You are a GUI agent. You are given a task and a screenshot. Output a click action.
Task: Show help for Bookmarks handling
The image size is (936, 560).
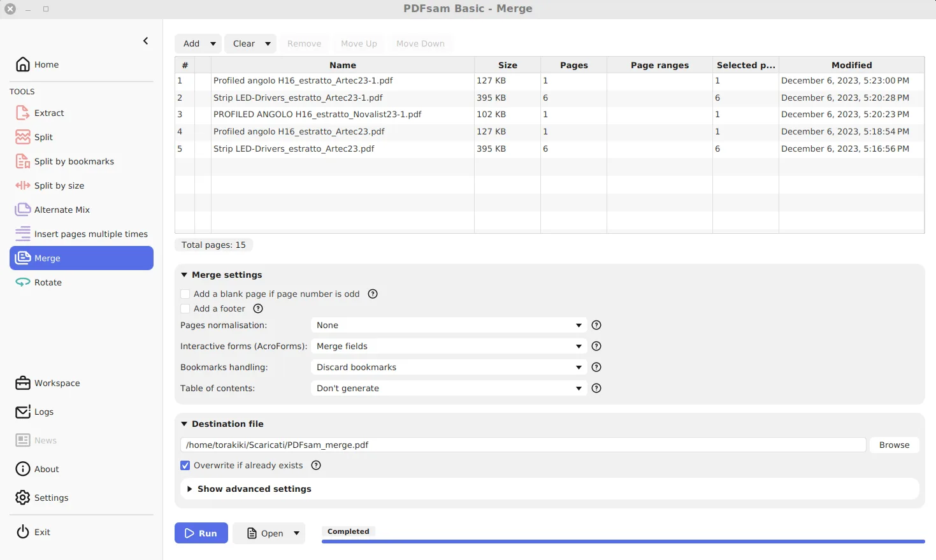click(x=596, y=367)
